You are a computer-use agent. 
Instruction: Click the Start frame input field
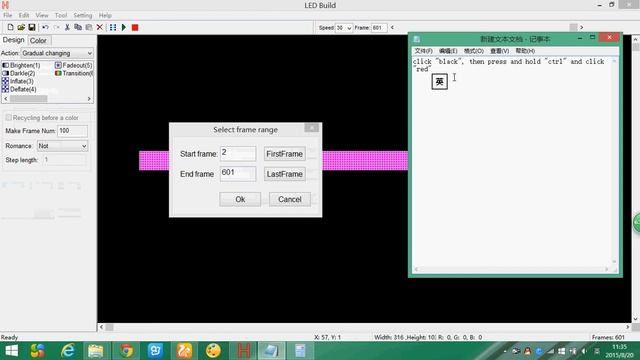[238, 153]
